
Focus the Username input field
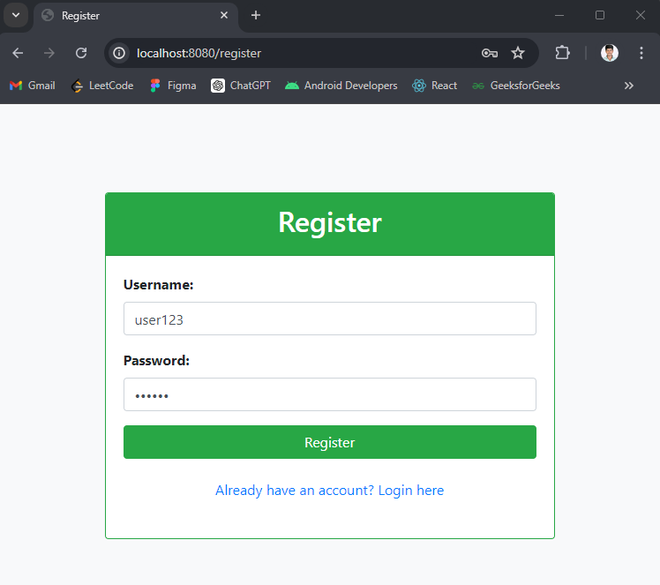coord(329,319)
